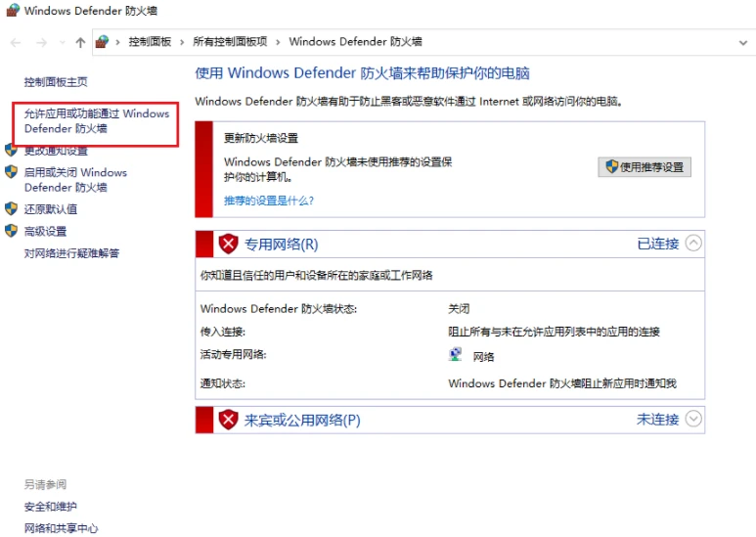Click the shield icon next to 高级设置

click(x=12, y=231)
